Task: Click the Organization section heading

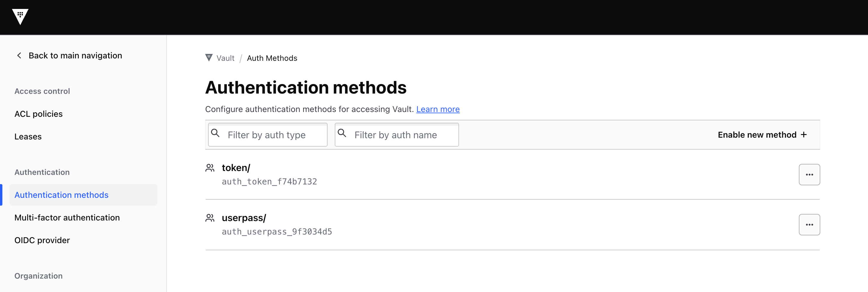Action: point(38,276)
